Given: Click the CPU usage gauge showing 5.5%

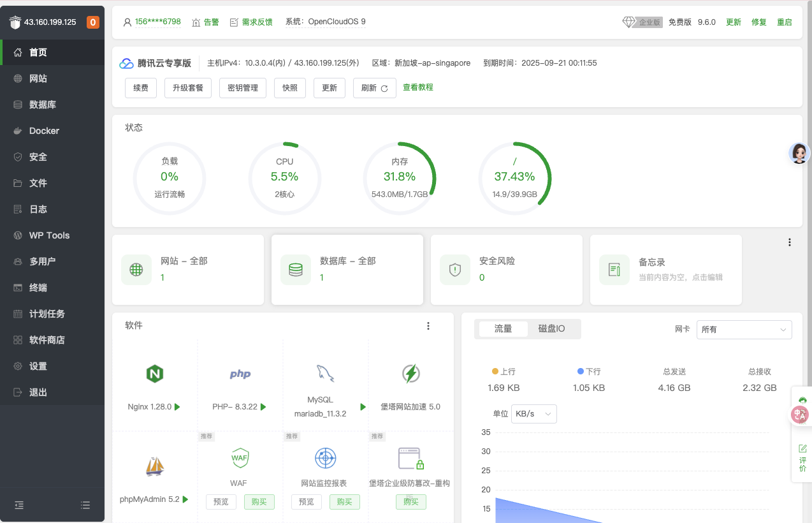Looking at the screenshot, I should pos(284,177).
